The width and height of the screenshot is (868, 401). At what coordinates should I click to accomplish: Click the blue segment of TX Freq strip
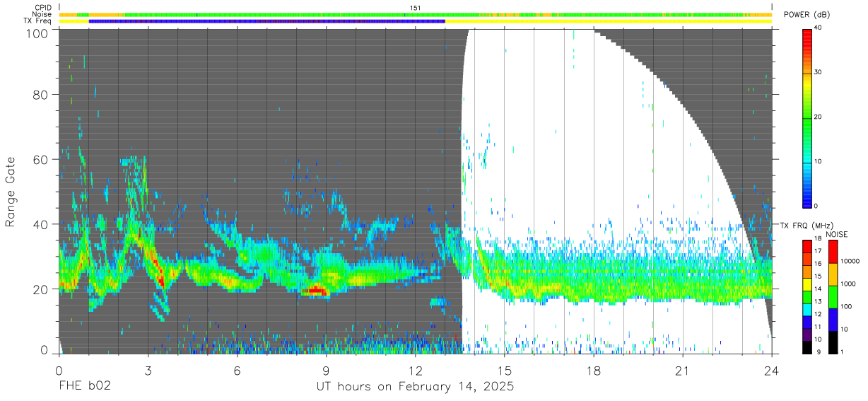(x=267, y=21)
